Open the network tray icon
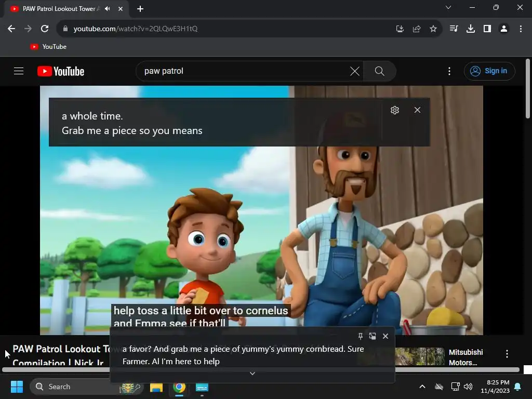The width and height of the screenshot is (532, 399). [x=455, y=387]
